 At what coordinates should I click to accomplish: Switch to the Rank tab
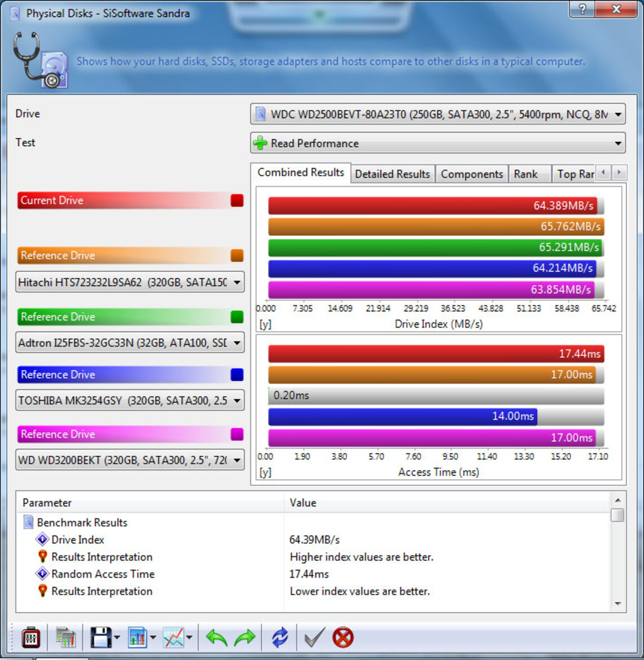point(529,174)
